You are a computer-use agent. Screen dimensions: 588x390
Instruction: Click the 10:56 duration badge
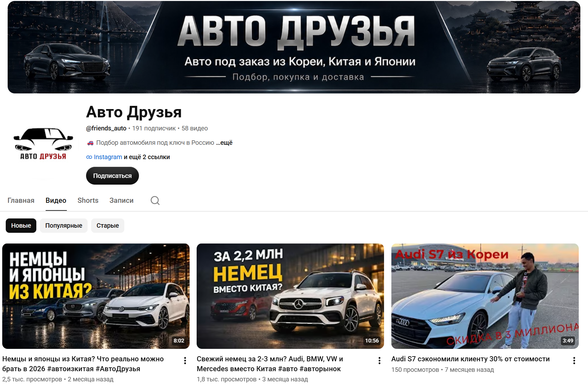[372, 341]
